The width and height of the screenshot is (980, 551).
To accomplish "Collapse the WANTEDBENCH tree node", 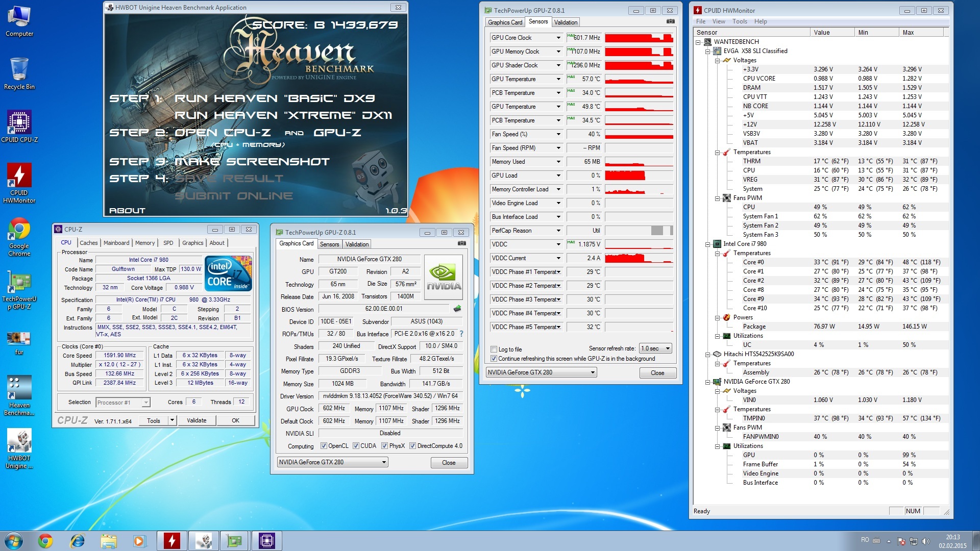I will 698,42.
